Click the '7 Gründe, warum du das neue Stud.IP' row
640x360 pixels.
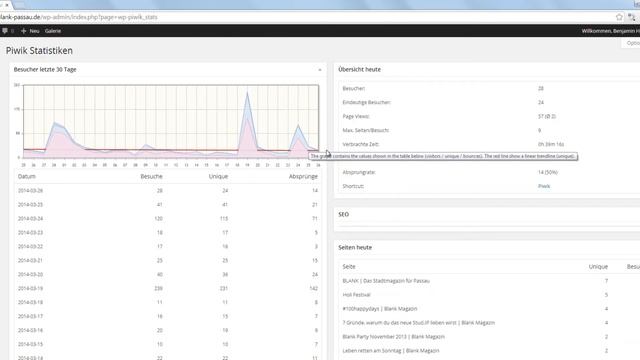coord(418,322)
